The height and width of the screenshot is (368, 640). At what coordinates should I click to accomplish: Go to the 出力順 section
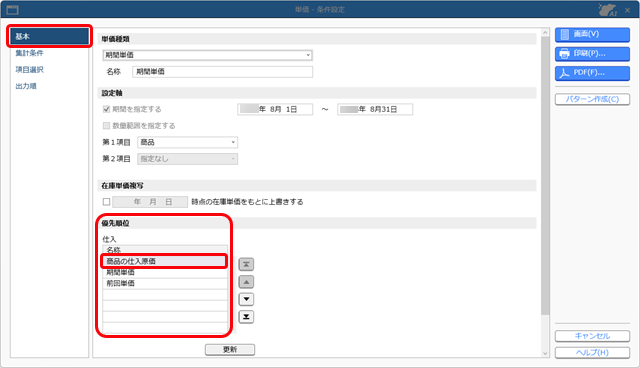coord(26,86)
